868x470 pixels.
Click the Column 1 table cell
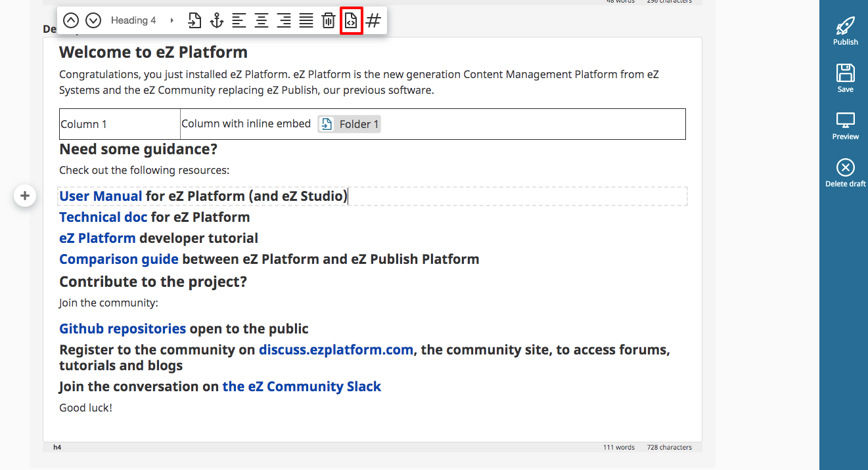tap(120, 124)
